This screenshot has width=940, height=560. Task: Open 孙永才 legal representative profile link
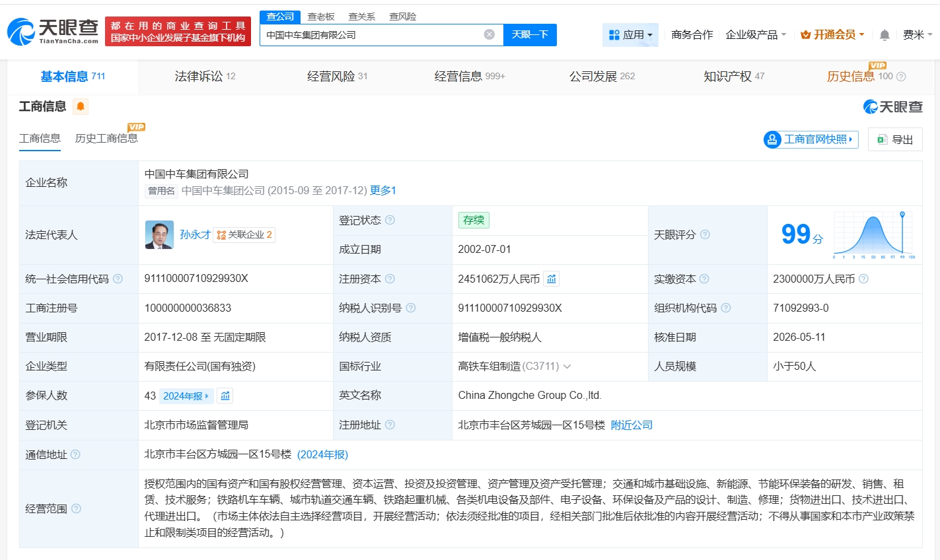click(x=195, y=234)
